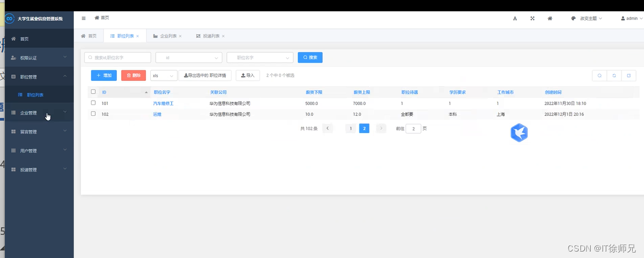
Task: Click page 2 in pagination
Action: click(x=364, y=129)
